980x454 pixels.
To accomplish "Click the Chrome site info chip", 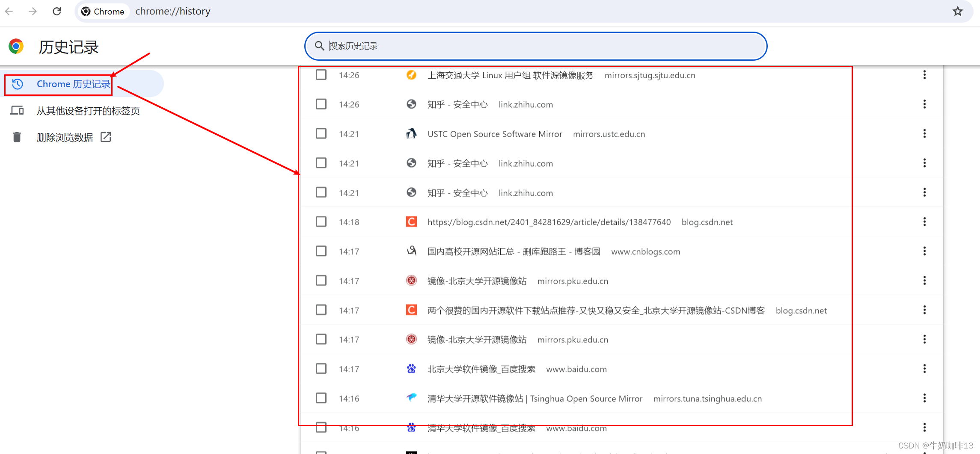I will (103, 11).
